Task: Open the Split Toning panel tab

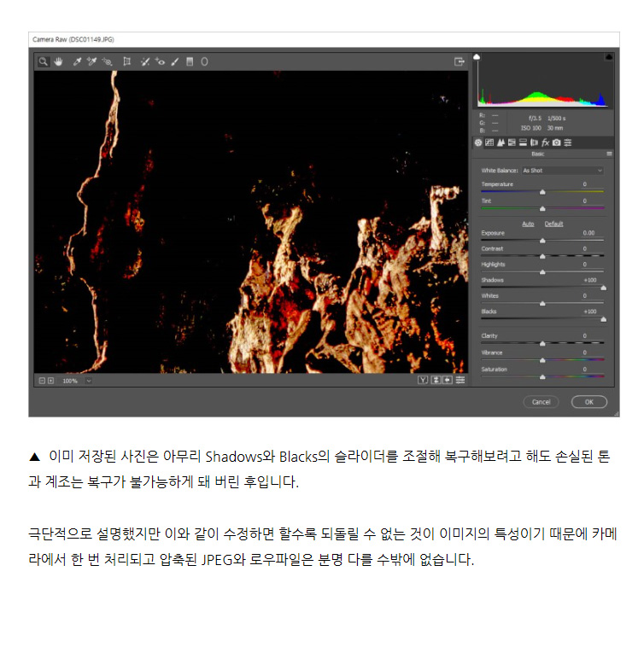Action: tap(523, 143)
